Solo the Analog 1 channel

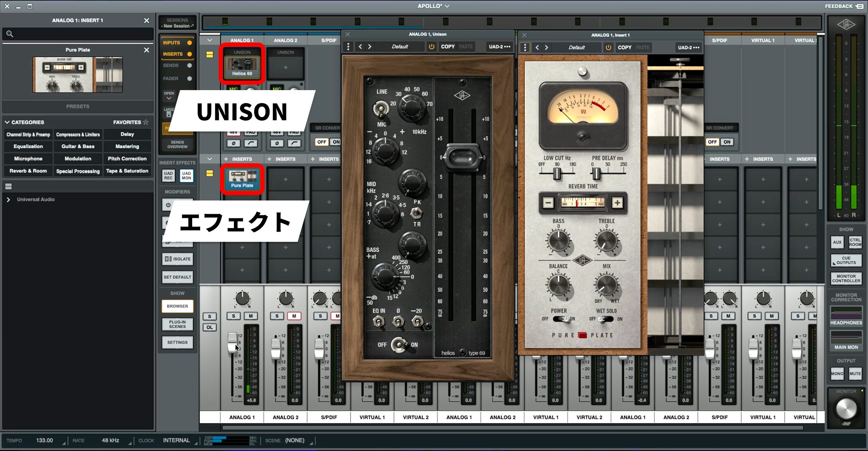[x=234, y=316]
